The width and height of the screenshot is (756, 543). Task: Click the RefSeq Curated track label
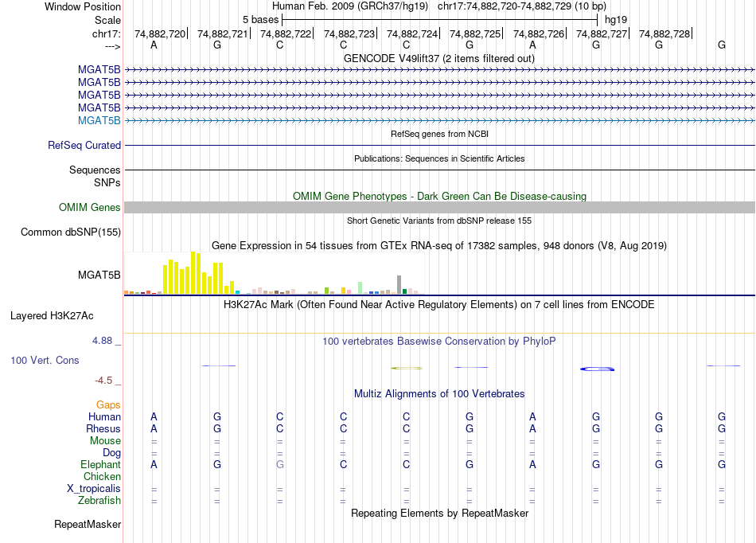(84, 145)
